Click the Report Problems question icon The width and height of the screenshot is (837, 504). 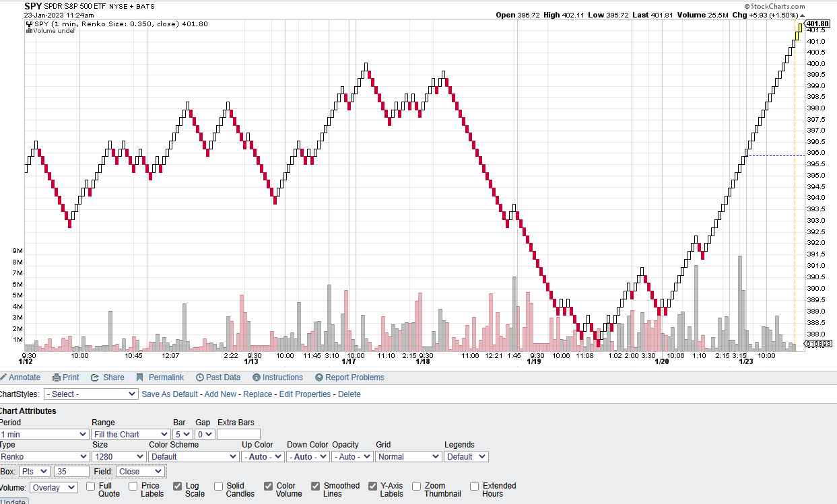point(319,377)
